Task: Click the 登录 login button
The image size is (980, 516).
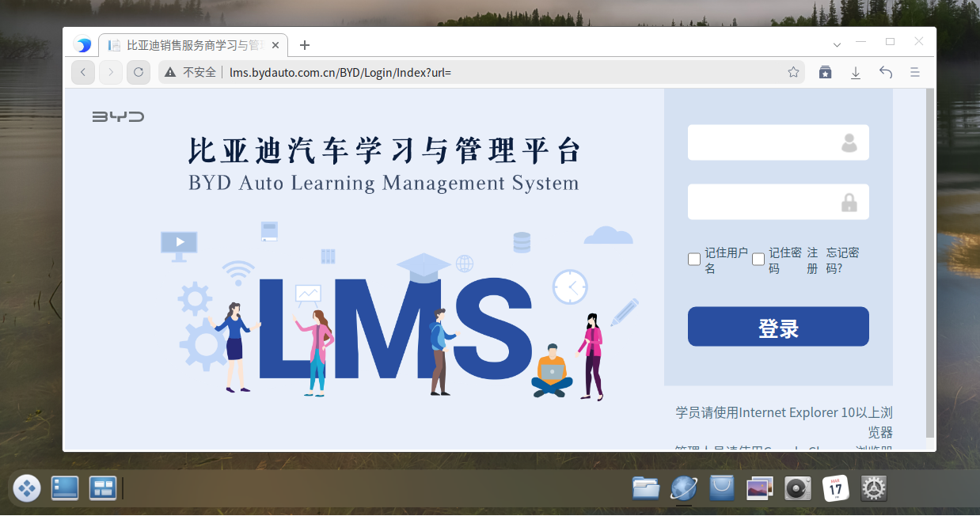Action: pos(778,327)
